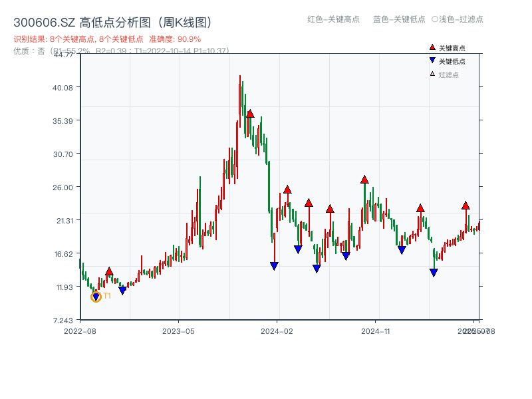Click the 35.39 price axis label

point(63,121)
